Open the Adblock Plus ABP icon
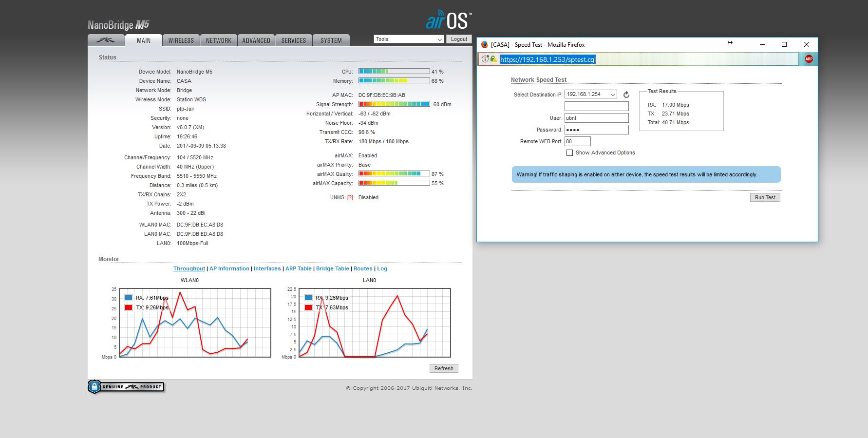The height and width of the screenshot is (438, 868). click(x=809, y=59)
